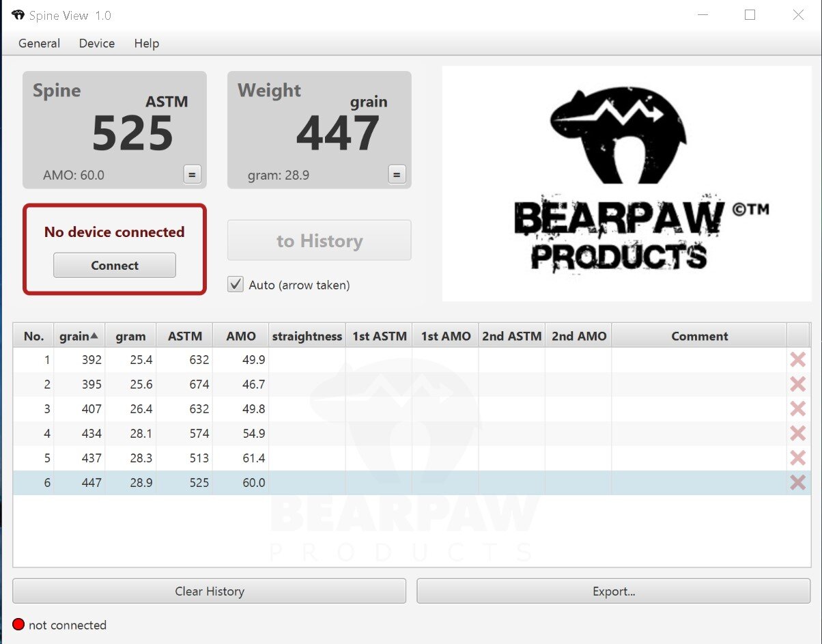Select grain value 434 in row 4
The width and height of the screenshot is (822, 644).
(90, 434)
